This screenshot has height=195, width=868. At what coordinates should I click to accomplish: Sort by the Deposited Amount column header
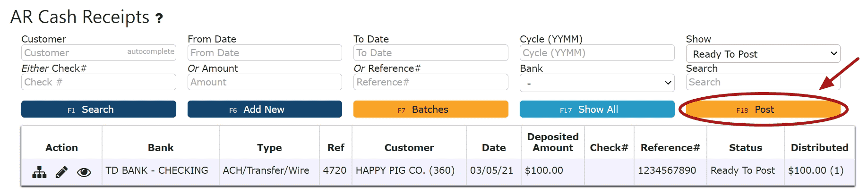[x=553, y=142]
